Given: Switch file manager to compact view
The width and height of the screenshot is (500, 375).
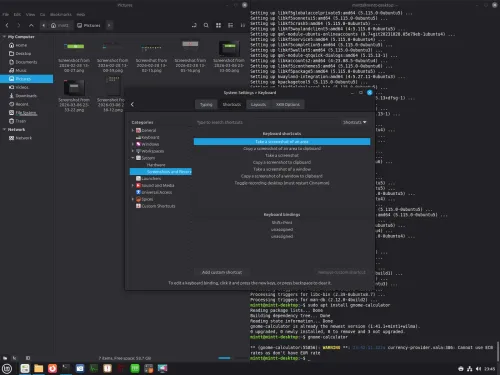Looking at the screenshot, I should point(242,25).
